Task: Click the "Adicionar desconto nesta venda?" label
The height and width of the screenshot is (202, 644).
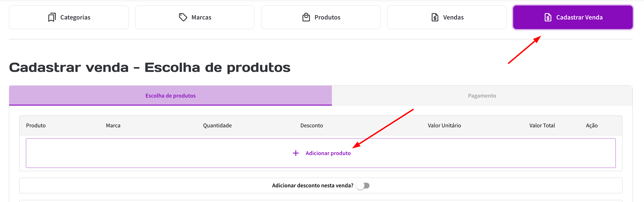Action: pos(313,186)
